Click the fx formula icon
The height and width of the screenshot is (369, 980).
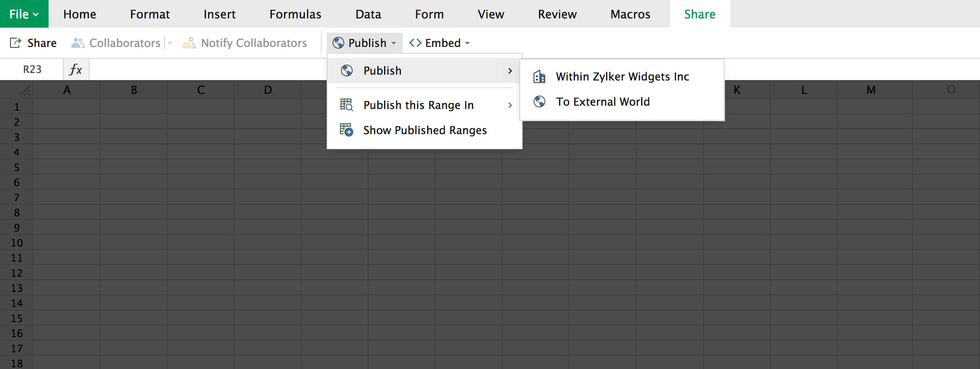tap(76, 69)
